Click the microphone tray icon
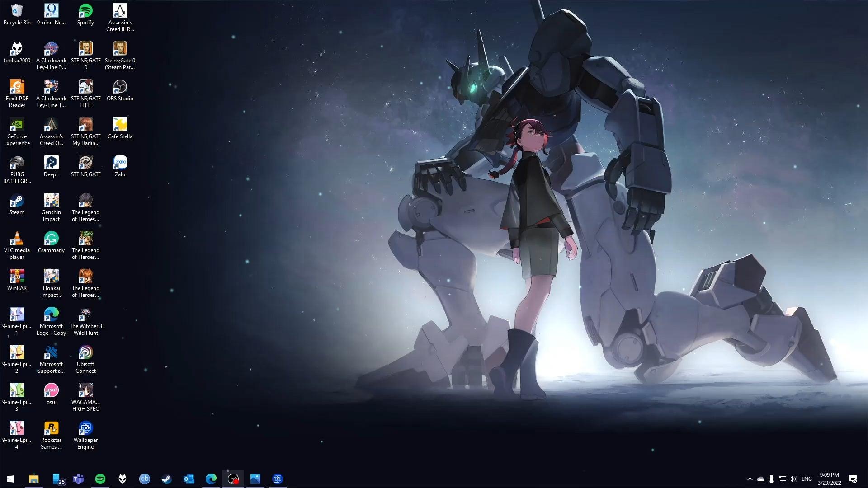The height and width of the screenshot is (488, 868). pos(771,479)
